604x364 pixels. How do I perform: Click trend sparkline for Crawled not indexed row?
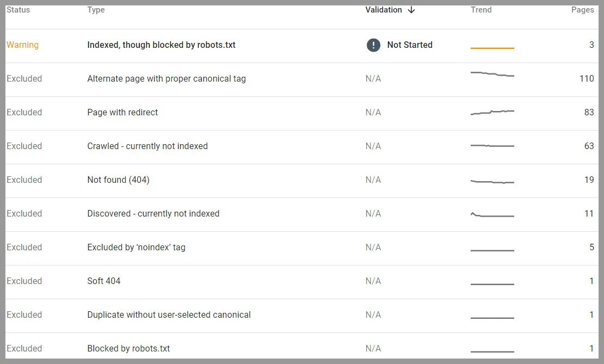pyautogui.click(x=492, y=146)
